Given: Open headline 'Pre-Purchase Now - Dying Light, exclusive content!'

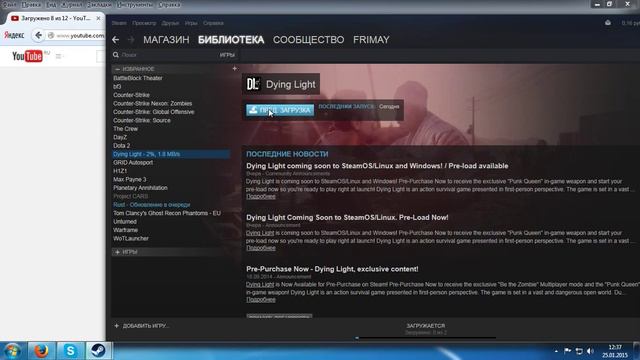Looking at the screenshot, I should [x=332, y=269].
